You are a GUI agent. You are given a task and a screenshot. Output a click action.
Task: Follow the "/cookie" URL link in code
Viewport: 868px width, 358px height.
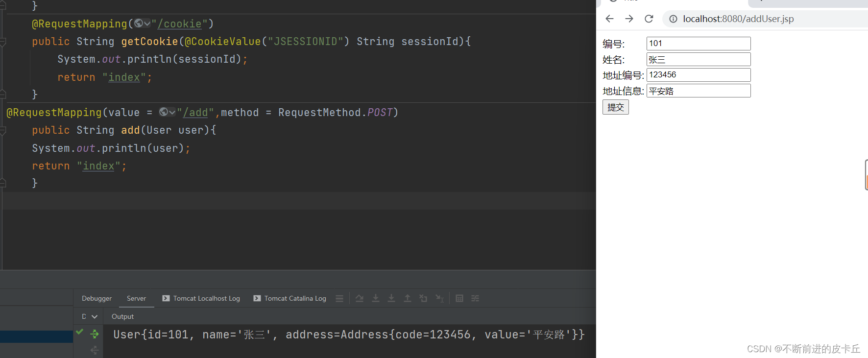coord(180,24)
